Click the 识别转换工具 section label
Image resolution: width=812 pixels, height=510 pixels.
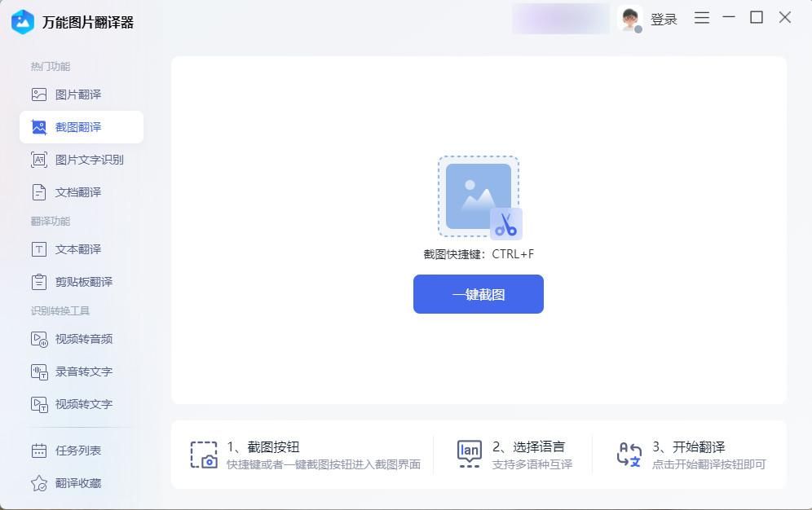pyautogui.click(x=60, y=311)
